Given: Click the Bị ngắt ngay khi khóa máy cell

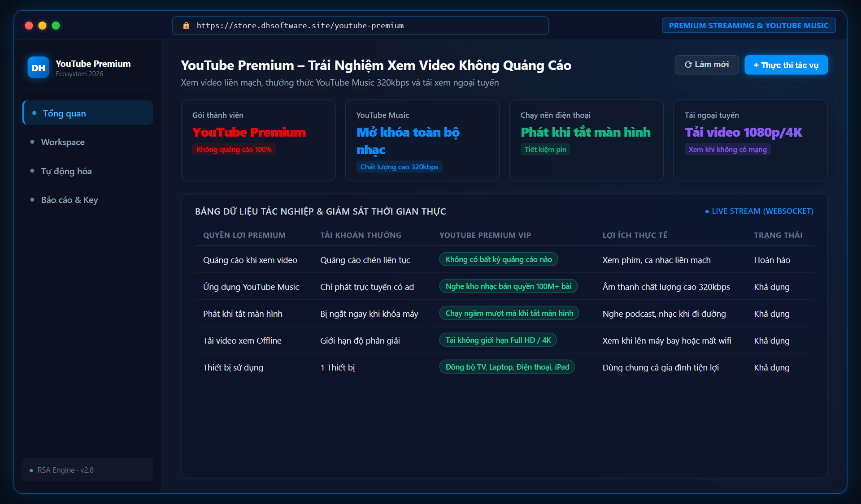Looking at the screenshot, I should click(369, 314).
